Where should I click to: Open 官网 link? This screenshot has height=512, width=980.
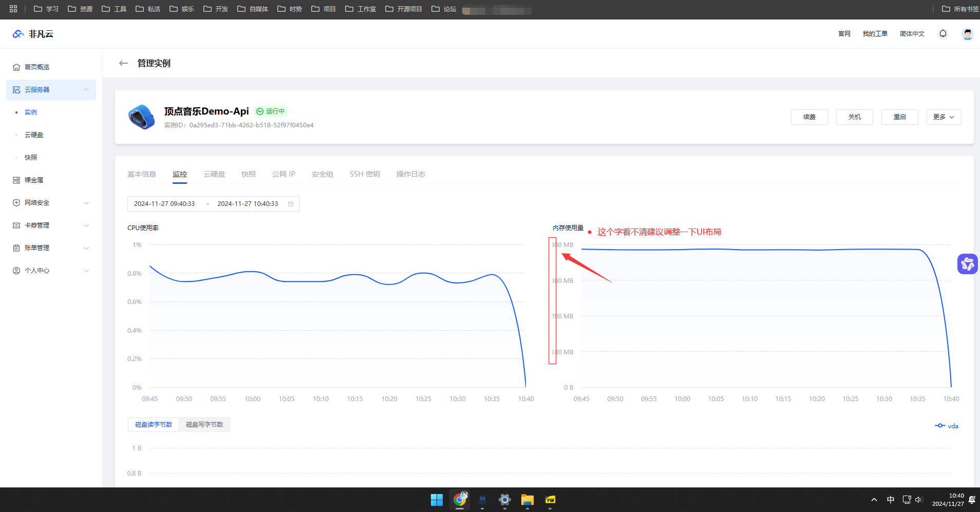pos(844,34)
